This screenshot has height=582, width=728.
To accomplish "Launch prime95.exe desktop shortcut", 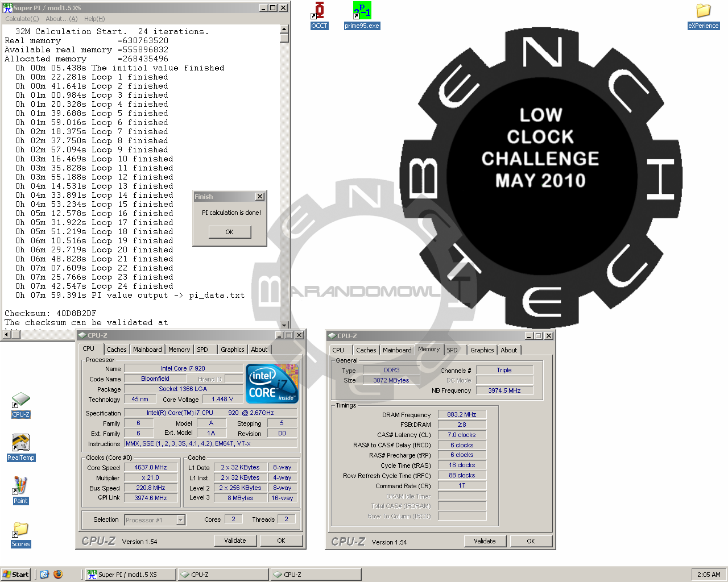I will click(362, 15).
